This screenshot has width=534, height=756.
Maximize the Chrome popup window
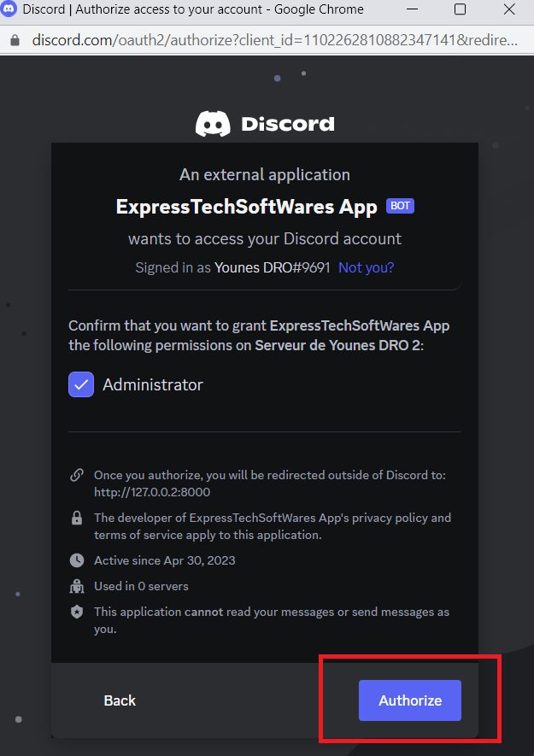461,9
